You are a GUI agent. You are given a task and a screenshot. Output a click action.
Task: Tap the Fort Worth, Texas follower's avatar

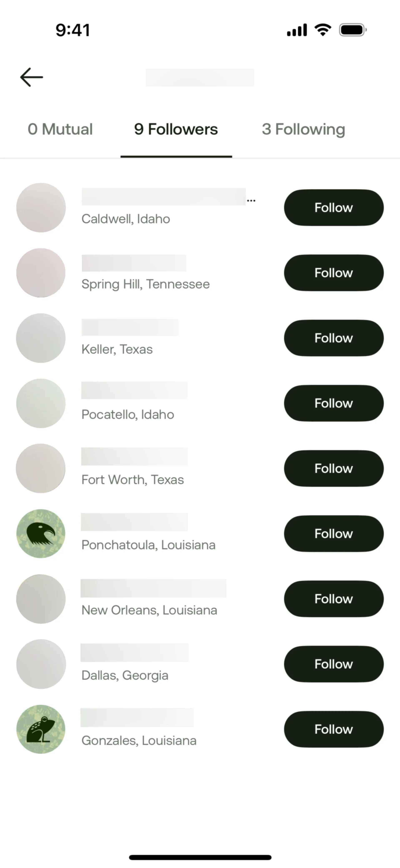point(41,468)
